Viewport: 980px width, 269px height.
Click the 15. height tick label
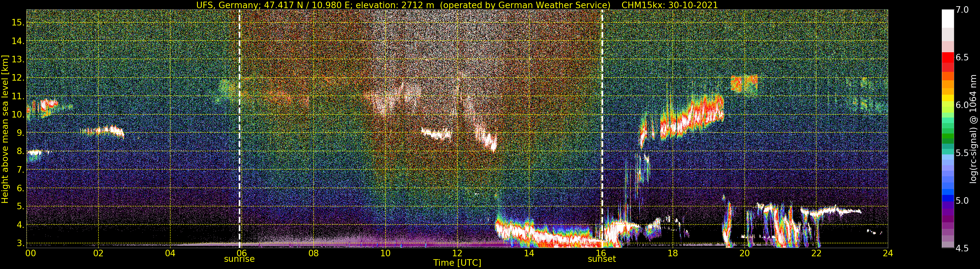point(18,23)
